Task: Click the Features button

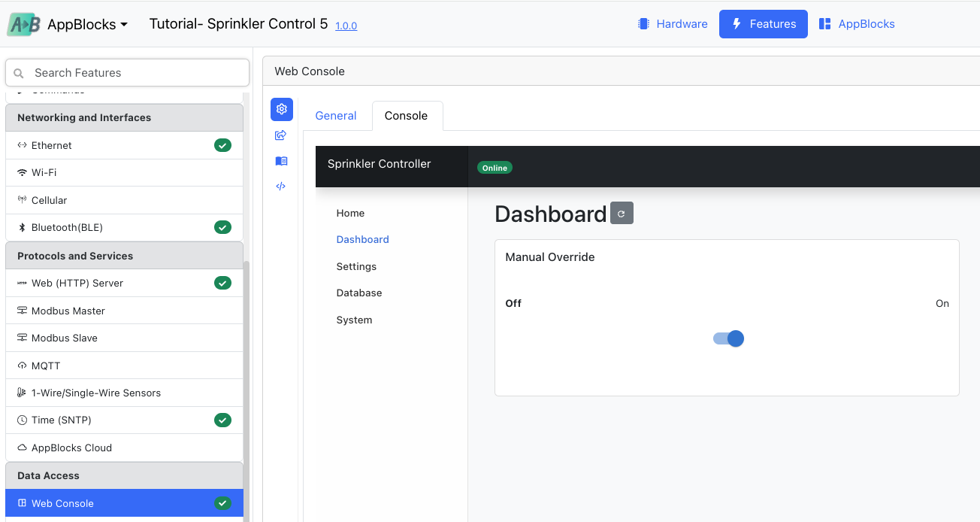Action: [764, 24]
